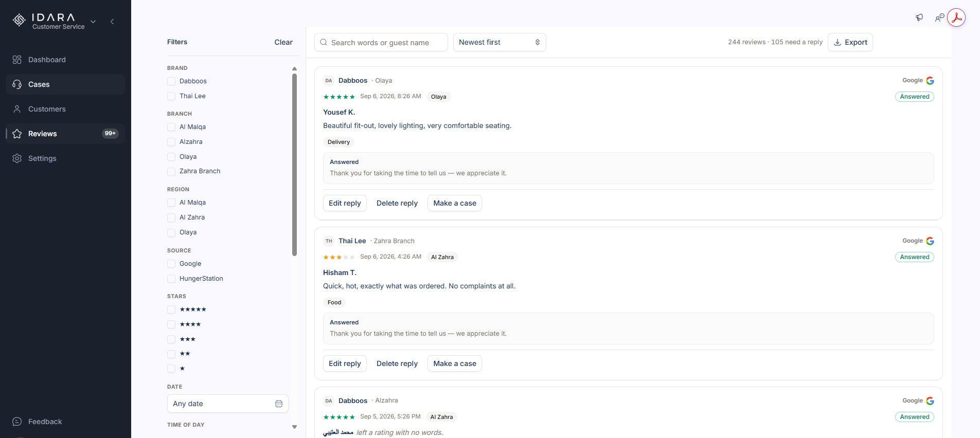This screenshot has height=438, width=980.
Task: Click the TH avatar on Thai Lee review
Action: (329, 241)
